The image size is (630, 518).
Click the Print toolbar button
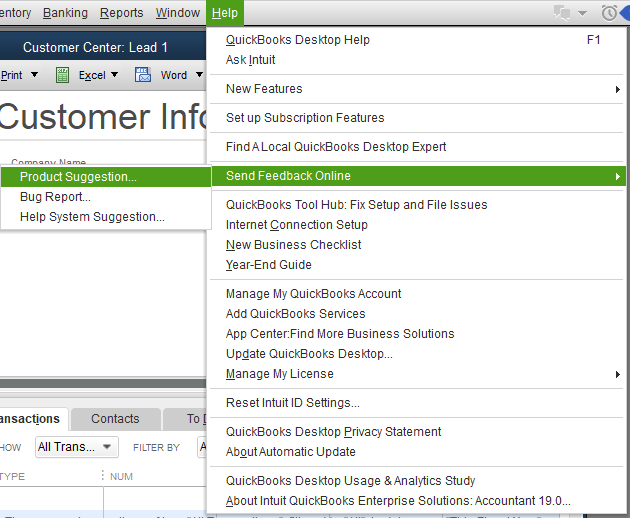pyautogui.click(x=11, y=75)
